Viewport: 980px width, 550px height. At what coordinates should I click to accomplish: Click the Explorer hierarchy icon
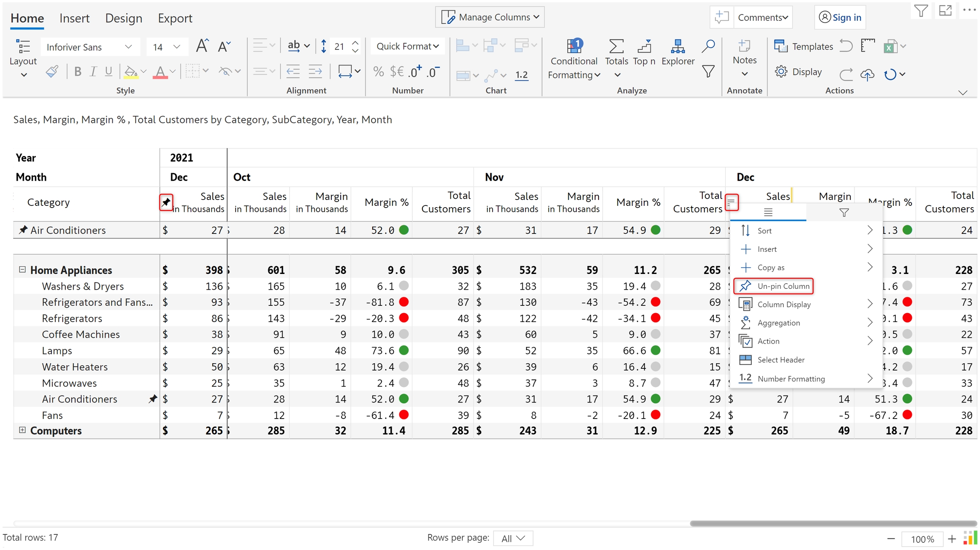tap(677, 47)
